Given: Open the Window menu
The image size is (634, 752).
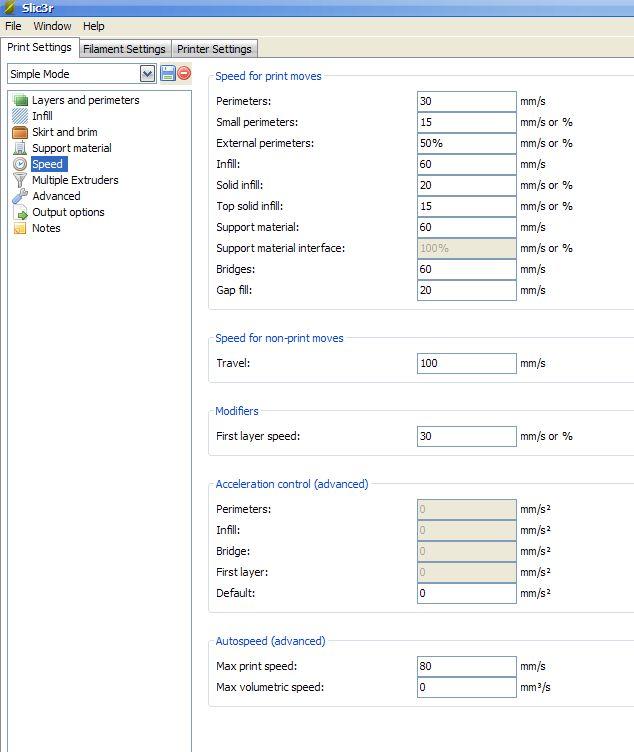Looking at the screenshot, I should (x=52, y=26).
